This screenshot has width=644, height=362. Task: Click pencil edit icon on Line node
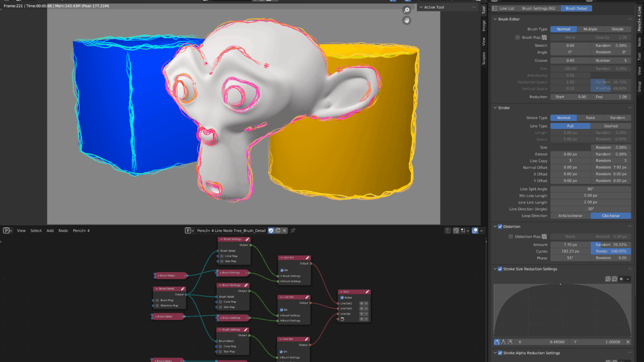point(367,292)
